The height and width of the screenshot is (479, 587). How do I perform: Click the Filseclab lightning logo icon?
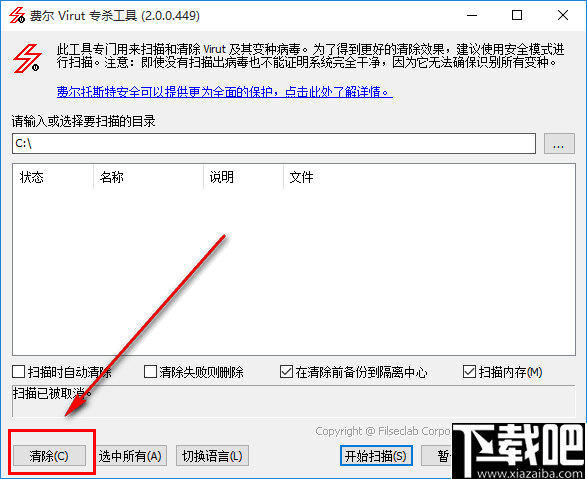point(27,58)
